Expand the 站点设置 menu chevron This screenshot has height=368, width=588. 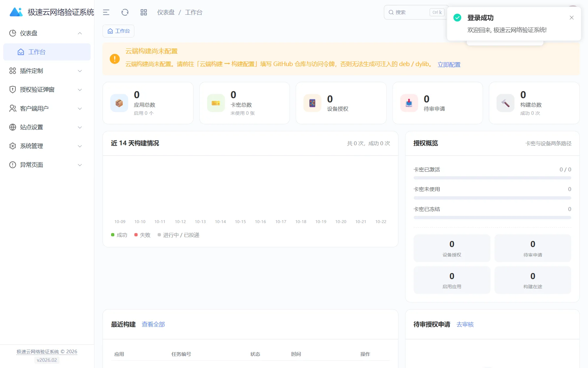pos(80,127)
